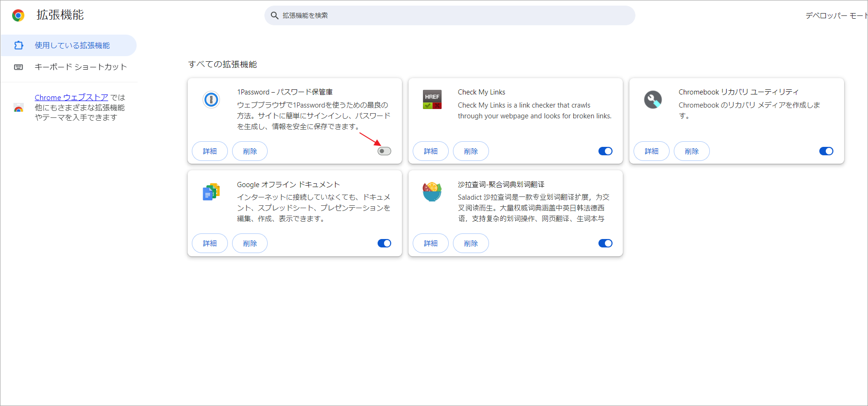The width and height of the screenshot is (868, 406).
Task: Disable the Check My Links toggle
Action: tap(605, 151)
